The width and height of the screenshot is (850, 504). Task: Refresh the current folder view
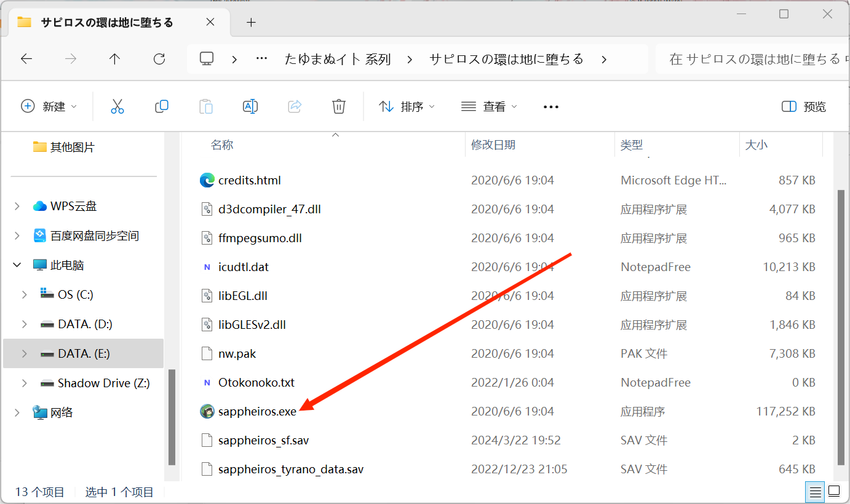(x=159, y=59)
